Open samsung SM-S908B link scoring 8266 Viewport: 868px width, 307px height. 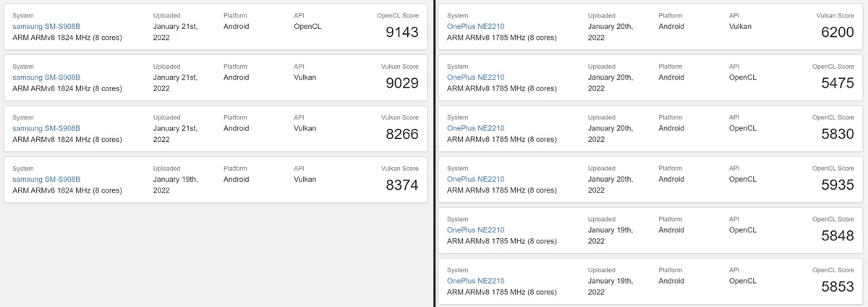(46, 128)
